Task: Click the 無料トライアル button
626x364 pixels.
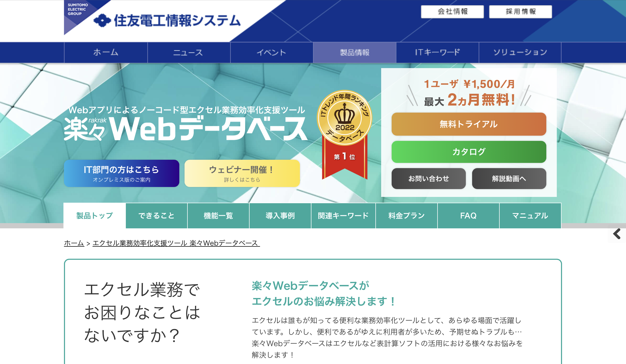Action: point(469,124)
